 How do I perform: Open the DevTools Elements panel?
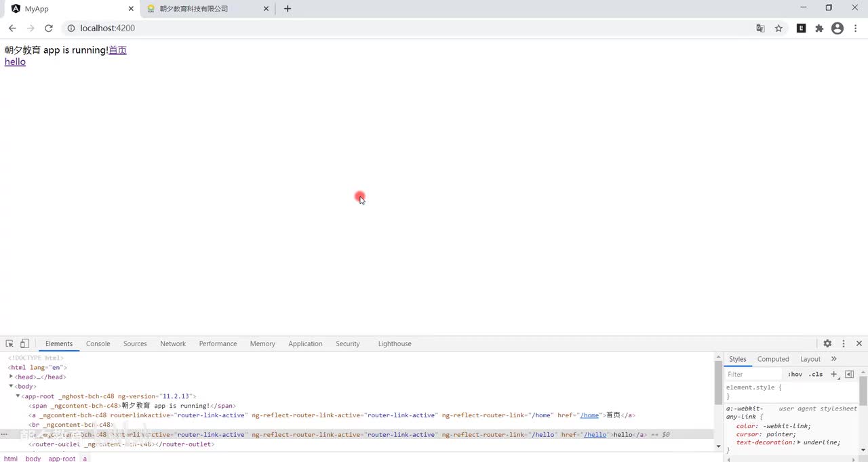coord(59,343)
